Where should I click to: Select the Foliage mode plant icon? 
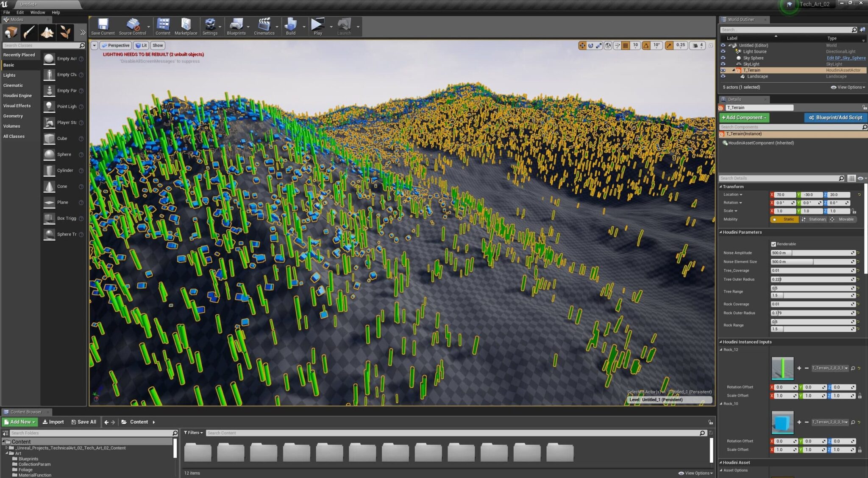coord(65,32)
